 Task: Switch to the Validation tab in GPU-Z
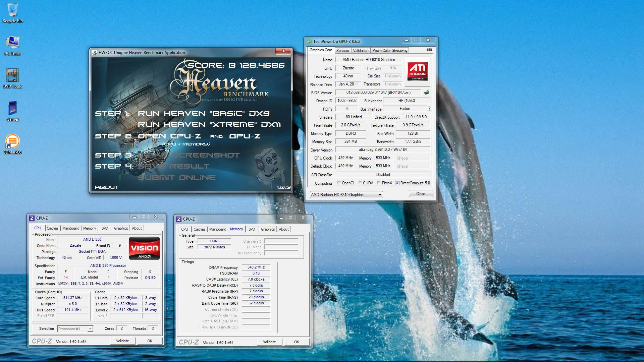[361, 51]
